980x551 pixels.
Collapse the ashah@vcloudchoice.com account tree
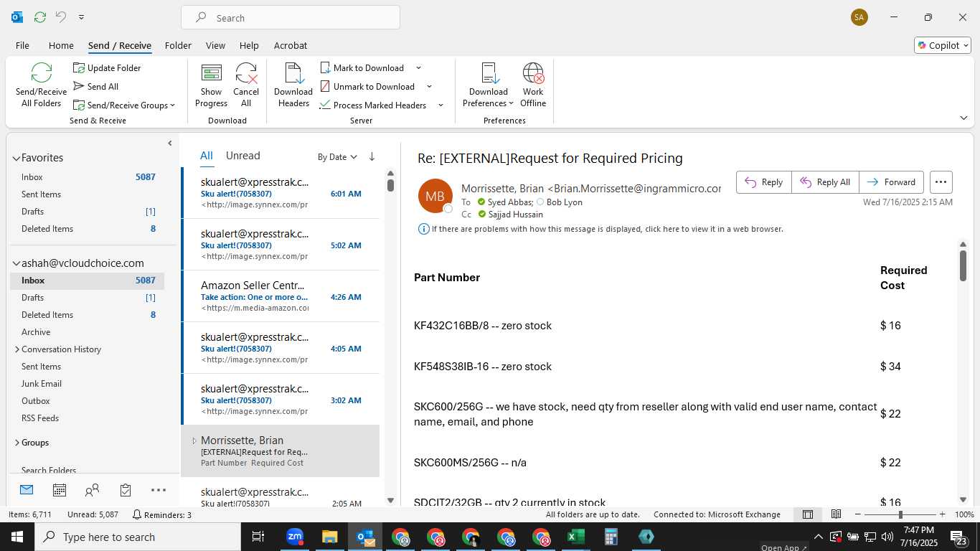pyautogui.click(x=16, y=263)
